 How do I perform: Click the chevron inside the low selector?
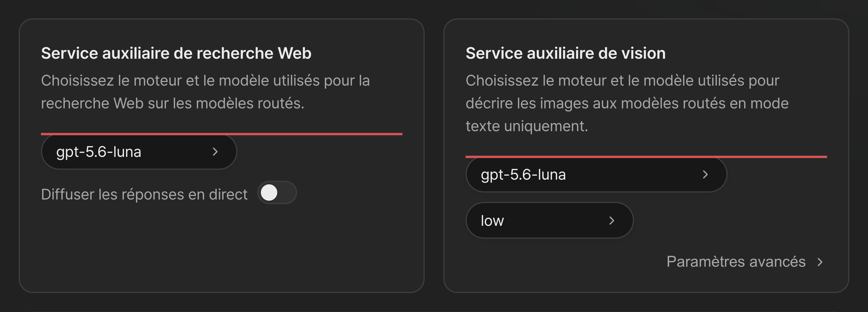click(x=612, y=221)
